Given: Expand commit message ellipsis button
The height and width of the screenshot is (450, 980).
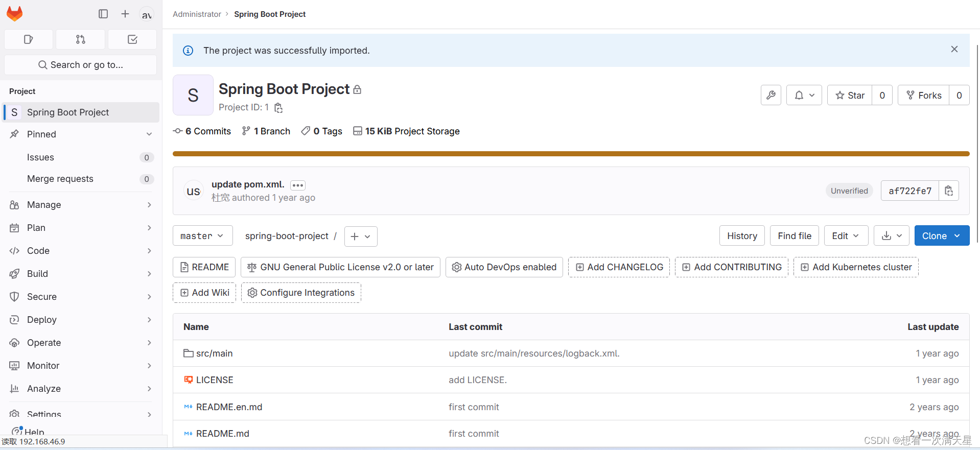Looking at the screenshot, I should [298, 185].
